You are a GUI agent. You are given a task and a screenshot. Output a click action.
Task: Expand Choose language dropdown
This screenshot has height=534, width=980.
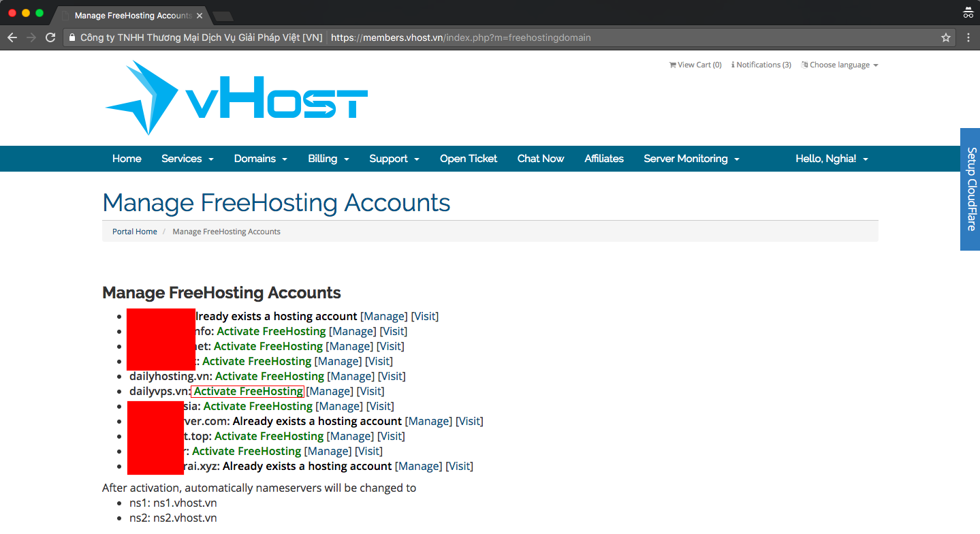[x=840, y=65]
